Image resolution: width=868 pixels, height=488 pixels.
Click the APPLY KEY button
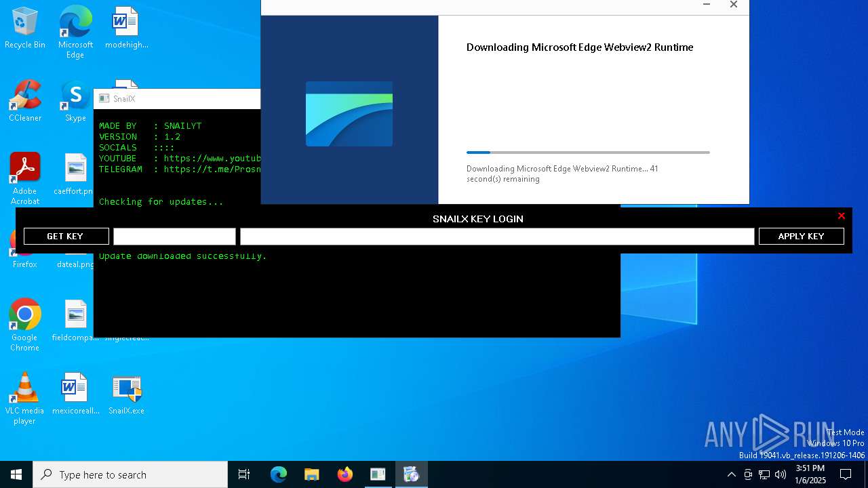coord(801,236)
